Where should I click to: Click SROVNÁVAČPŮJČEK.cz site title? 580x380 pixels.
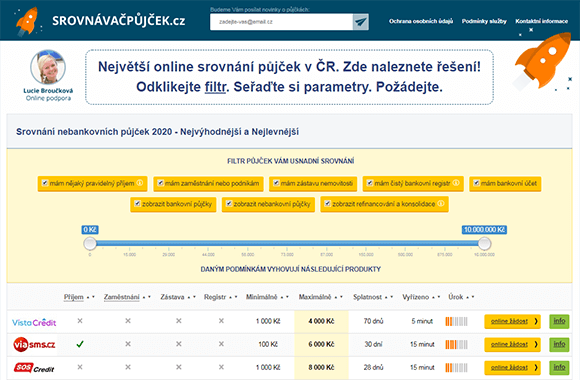point(119,21)
